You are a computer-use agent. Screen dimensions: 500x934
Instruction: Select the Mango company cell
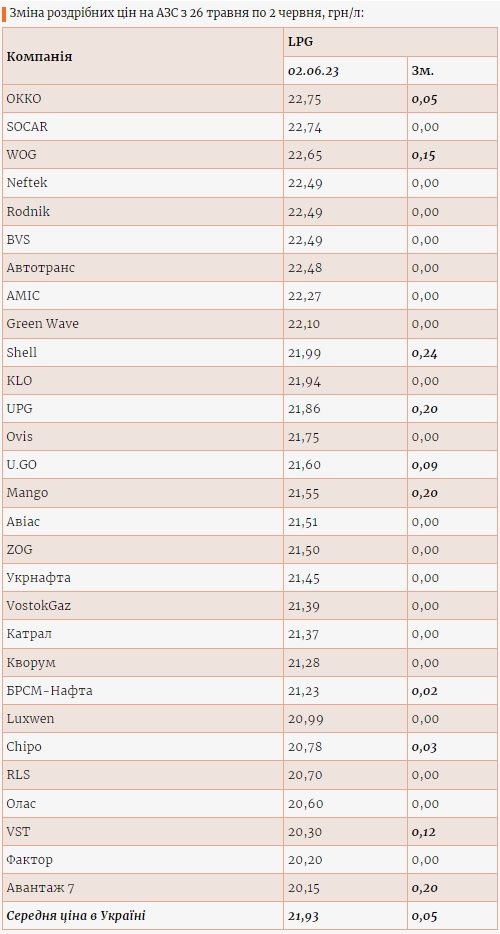tap(143, 493)
